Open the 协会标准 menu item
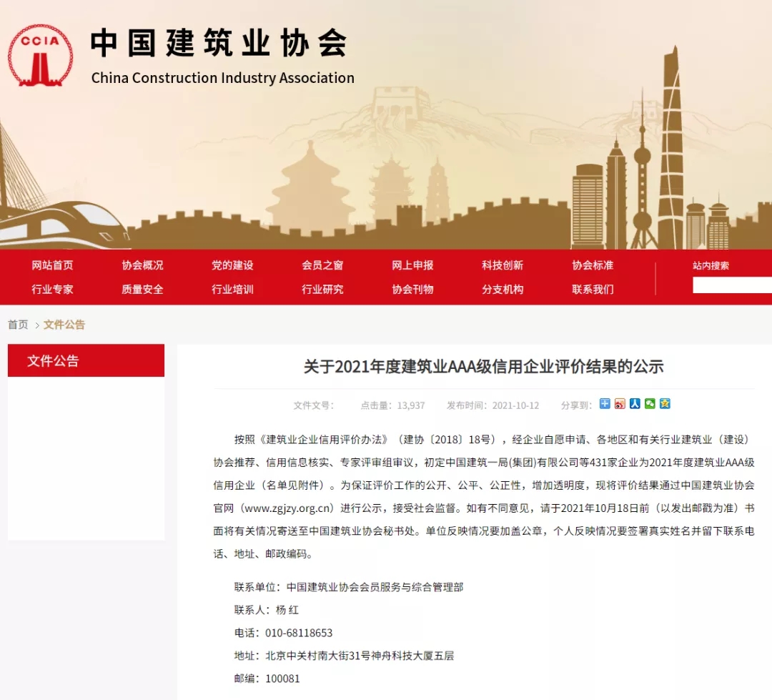The image size is (772, 700). click(x=593, y=265)
